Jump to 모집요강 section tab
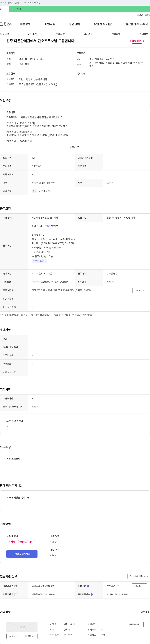 (5, 34)
